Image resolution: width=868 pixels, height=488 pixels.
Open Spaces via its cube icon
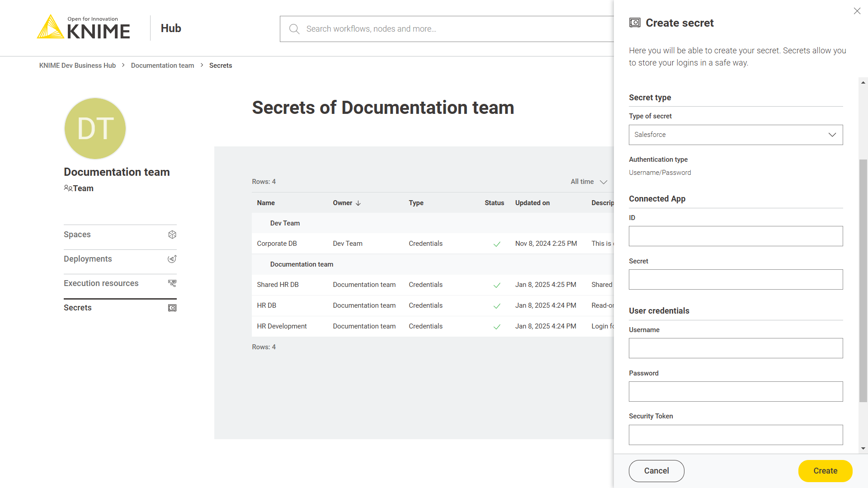pos(172,235)
